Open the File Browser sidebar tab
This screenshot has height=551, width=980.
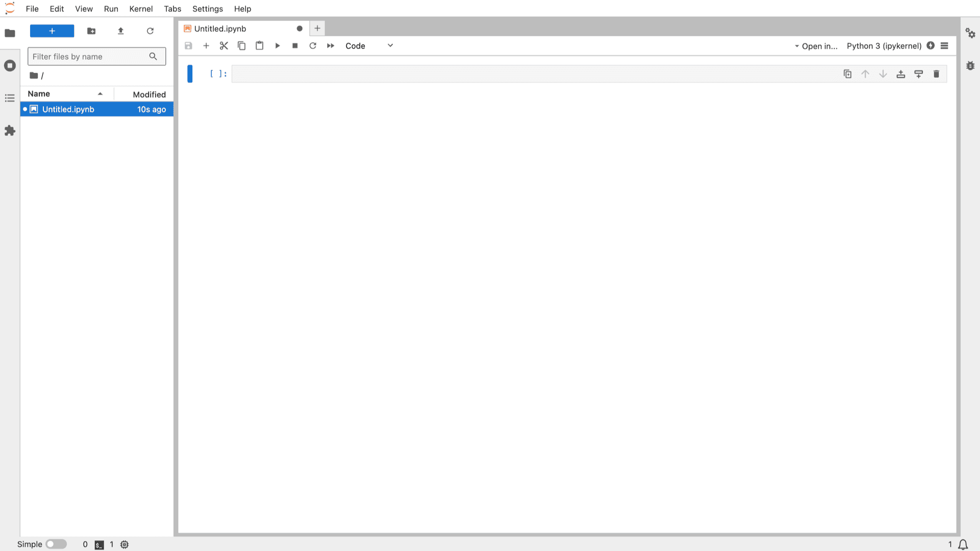click(x=10, y=33)
